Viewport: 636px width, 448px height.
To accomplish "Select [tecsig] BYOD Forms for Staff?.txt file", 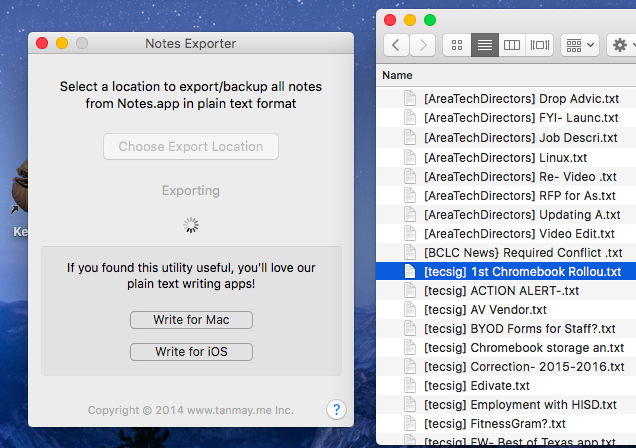I will (x=506, y=329).
